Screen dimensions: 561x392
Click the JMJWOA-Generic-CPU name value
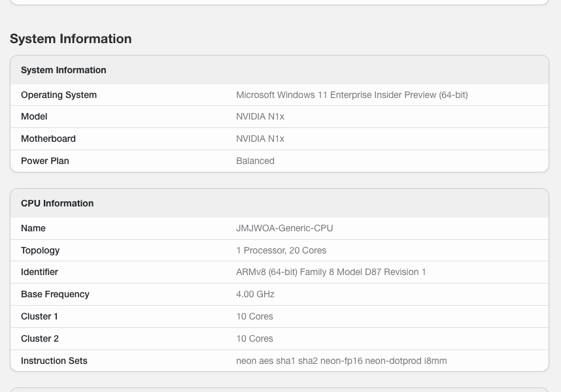click(x=284, y=228)
